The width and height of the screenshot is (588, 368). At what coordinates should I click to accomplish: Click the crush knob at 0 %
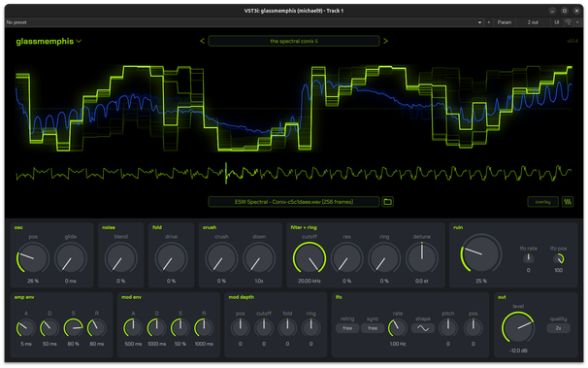click(x=221, y=258)
